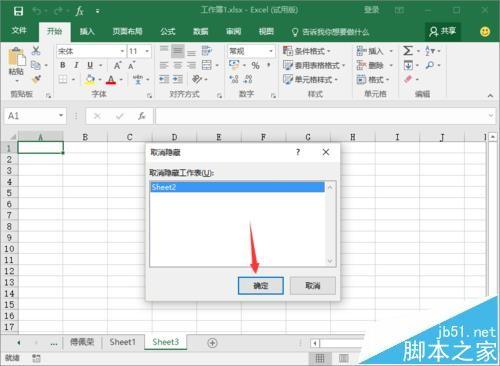Click the Share button
This screenshot has width=500, height=366.
[x=443, y=32]
